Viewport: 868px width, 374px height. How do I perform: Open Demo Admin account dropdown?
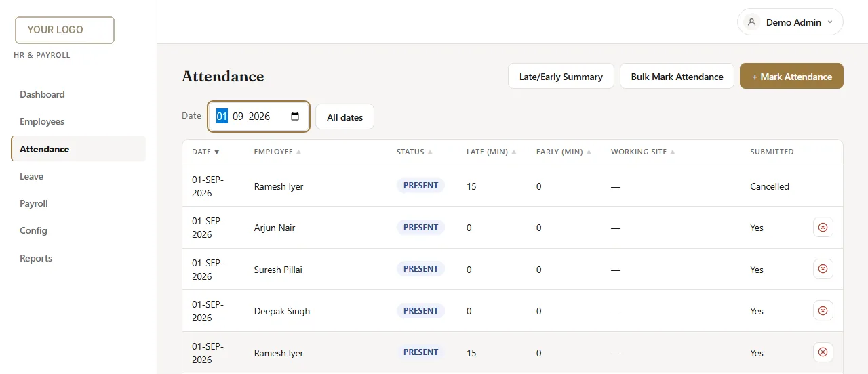click(x=790, y=22)
